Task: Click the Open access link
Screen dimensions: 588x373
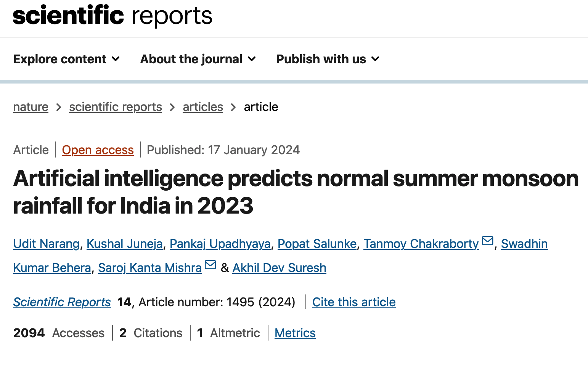Action: point(98,150)
